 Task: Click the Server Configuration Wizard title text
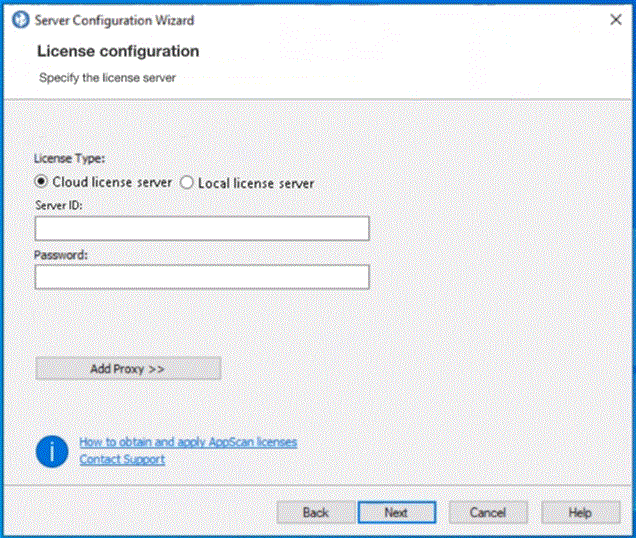(114, 20)
